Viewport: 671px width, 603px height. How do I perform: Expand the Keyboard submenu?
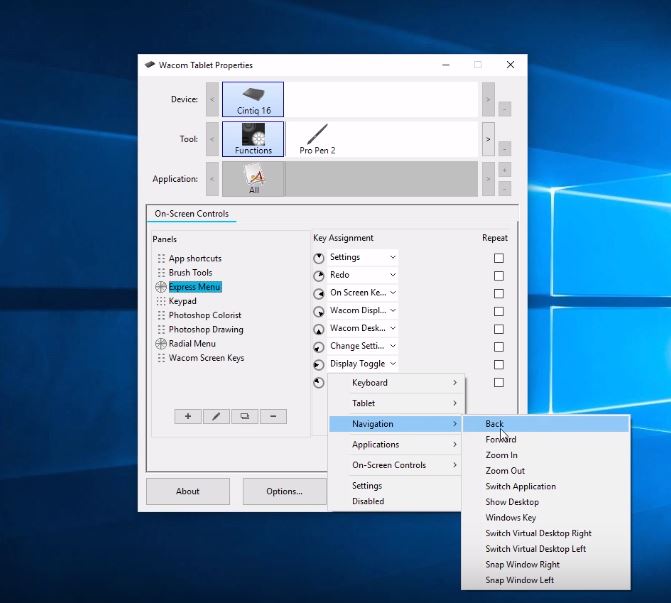tap(395, 383)
